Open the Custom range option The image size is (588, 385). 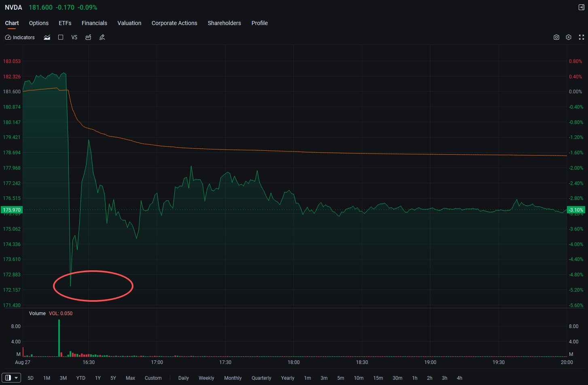(153, 378)
